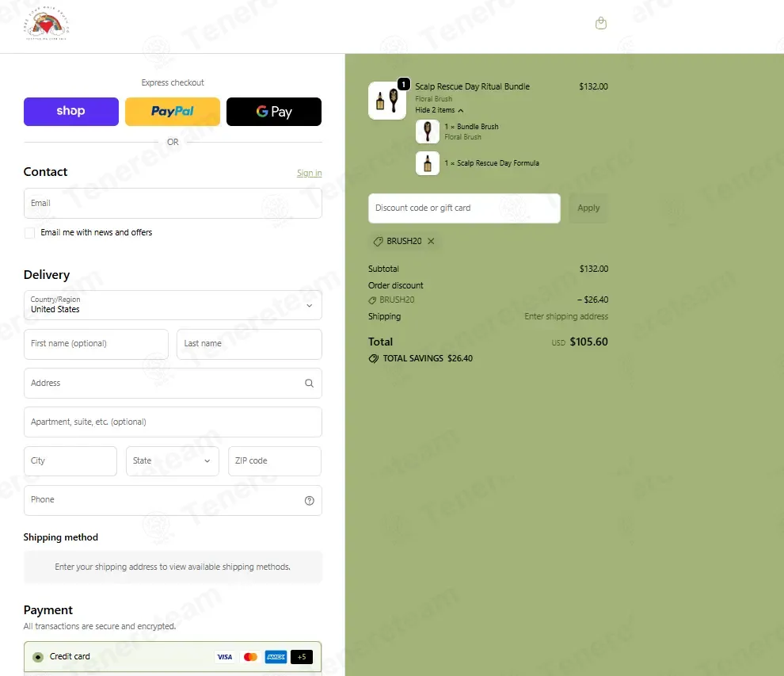Check out with Google Pay
784x676 pixels.
(x=274, y=112)
